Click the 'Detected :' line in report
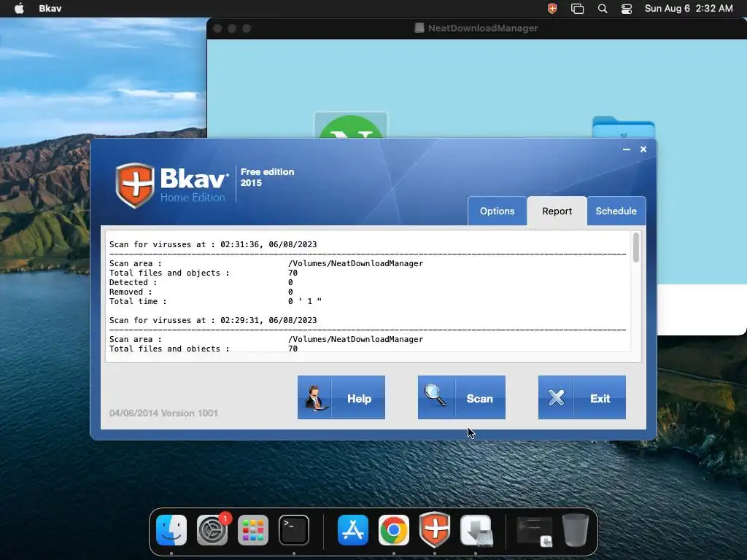Screen dimensions: 747x560 [201, 282]
